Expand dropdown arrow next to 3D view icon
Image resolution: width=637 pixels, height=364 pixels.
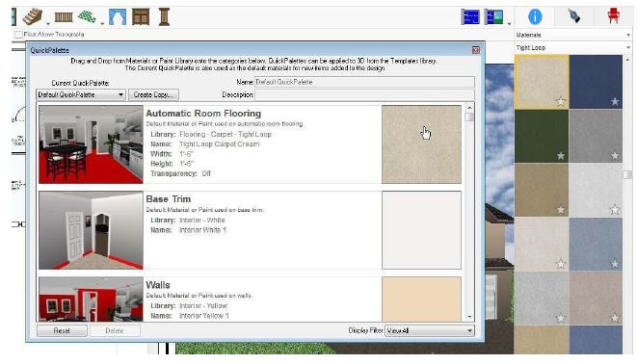(509, 24)
